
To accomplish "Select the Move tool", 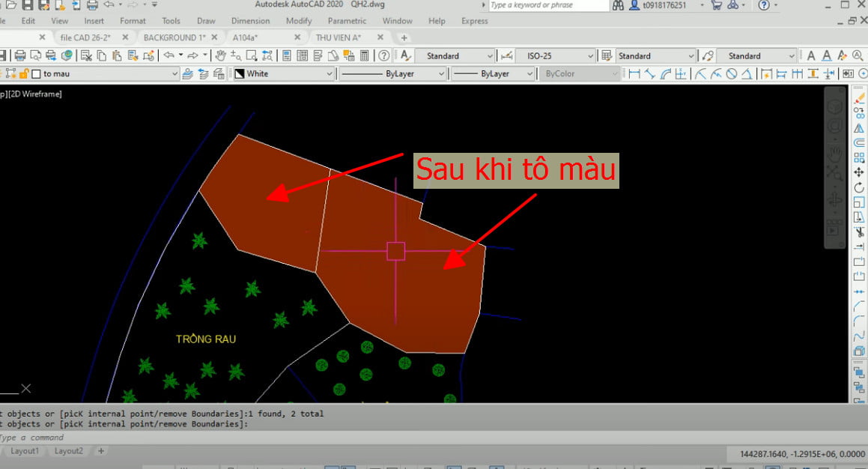I will (x=859, y=172).
